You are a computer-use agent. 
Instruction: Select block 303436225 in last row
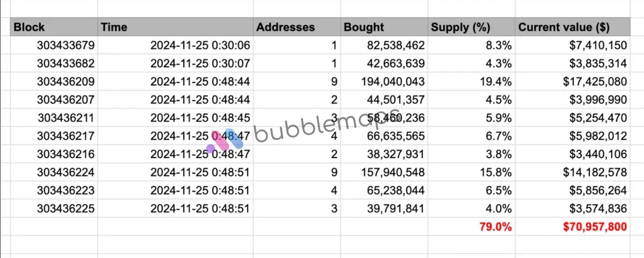65,209
